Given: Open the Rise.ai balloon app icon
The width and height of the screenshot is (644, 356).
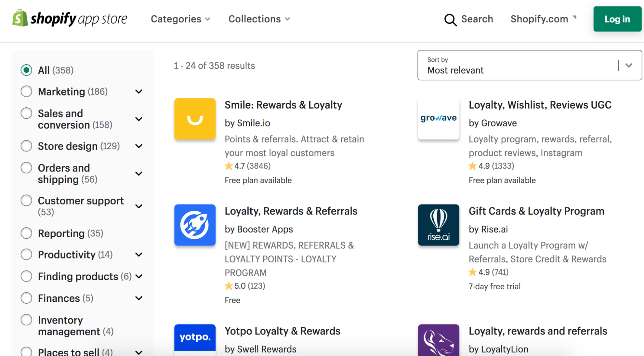Looking at the screenshot, I should click(x=438, y=225).
